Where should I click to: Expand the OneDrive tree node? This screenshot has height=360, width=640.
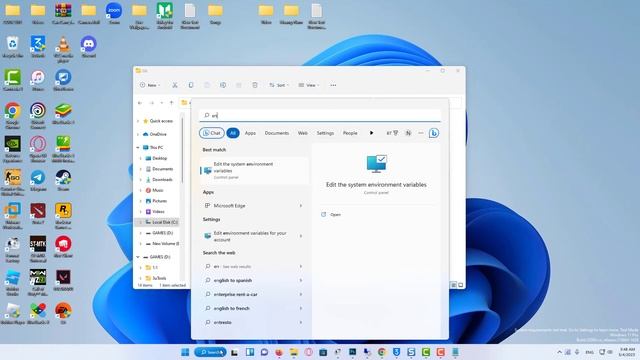[x=138, y=134]
